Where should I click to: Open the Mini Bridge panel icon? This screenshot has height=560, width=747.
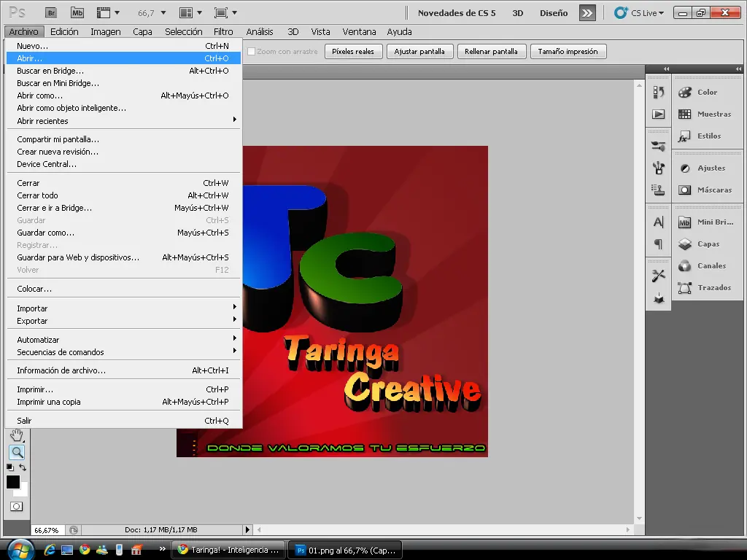[684, 222]
